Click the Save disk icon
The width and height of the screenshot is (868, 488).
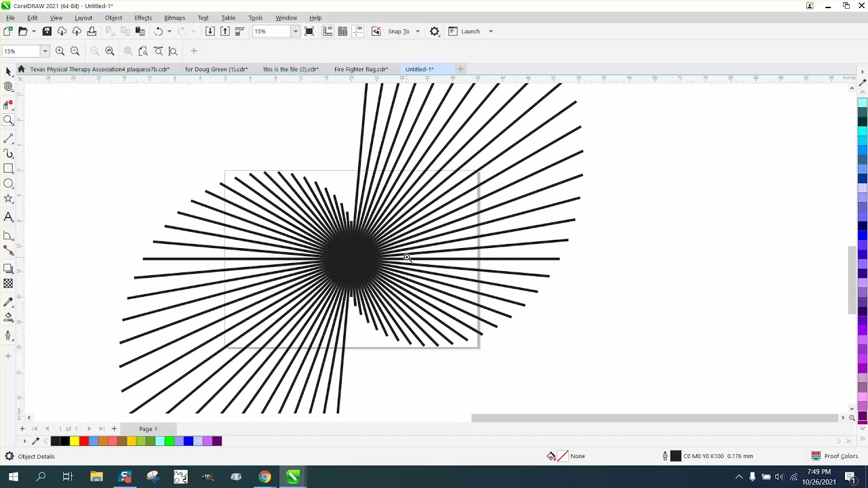pyautogui.click(x=47, y=31)
